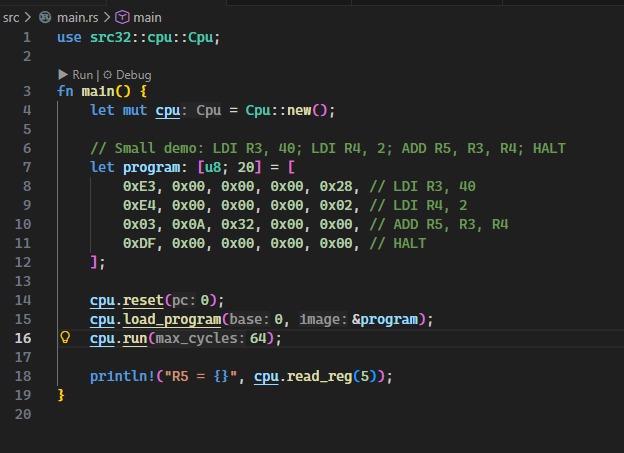The width and height of the screenshot is (624, 453).
Task: Click 'read_reg' method on line 18
Action: click(320, 377)
